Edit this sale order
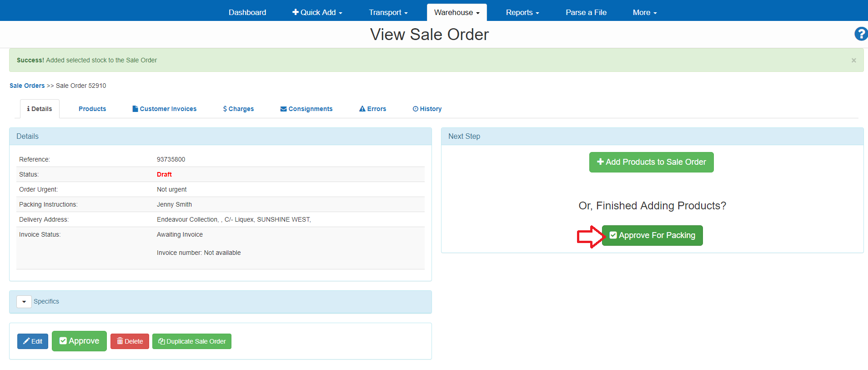This screenshot has width=868, height=370. tap(33, 341)
